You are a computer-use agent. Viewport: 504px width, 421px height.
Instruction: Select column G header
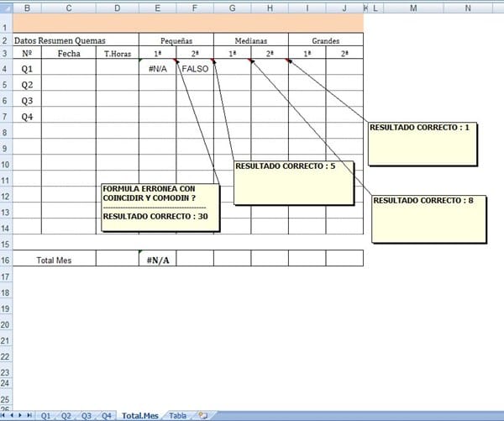pos(232,8)
